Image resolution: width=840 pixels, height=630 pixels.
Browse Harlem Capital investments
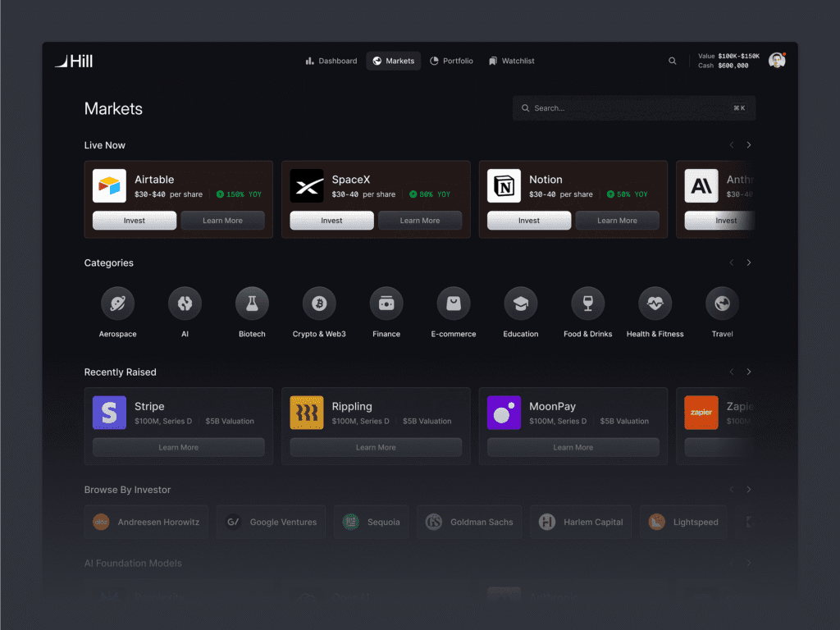point(581,522)
